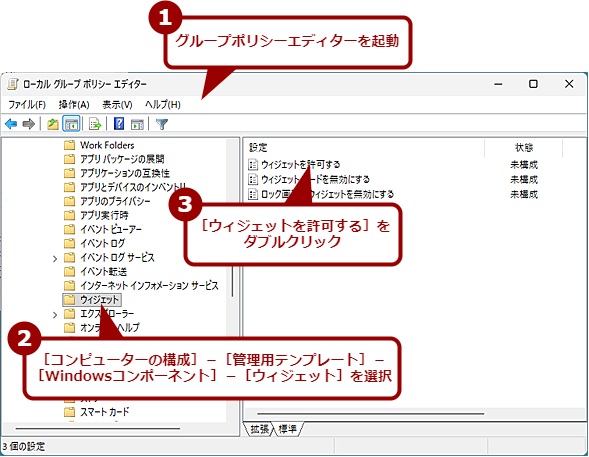589x457 pixels.
Task: Click the Filter funnel icon
Action: point(162,124)
